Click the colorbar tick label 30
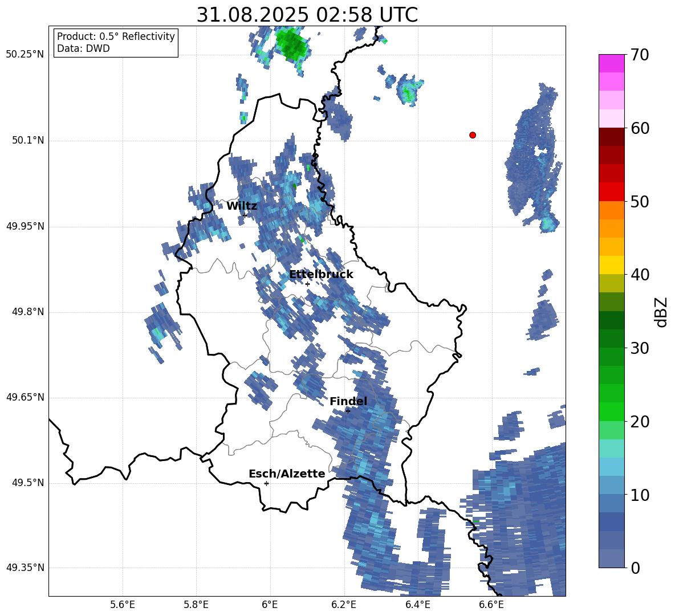 click(640, 348)
